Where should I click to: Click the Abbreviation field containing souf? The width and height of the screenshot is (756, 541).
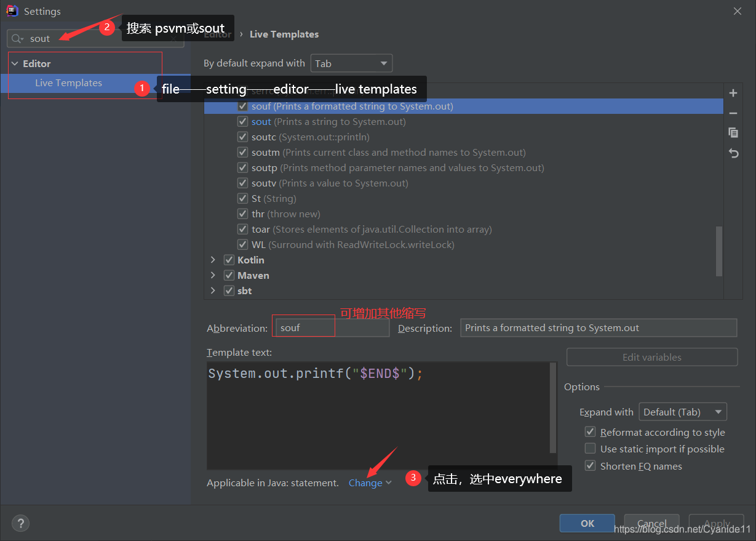tap(332, 328)
